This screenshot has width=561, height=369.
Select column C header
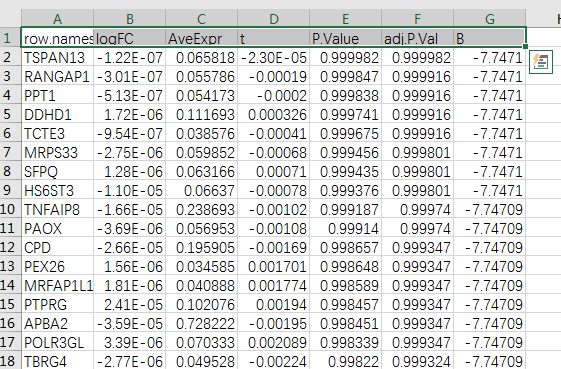point(201,18)
